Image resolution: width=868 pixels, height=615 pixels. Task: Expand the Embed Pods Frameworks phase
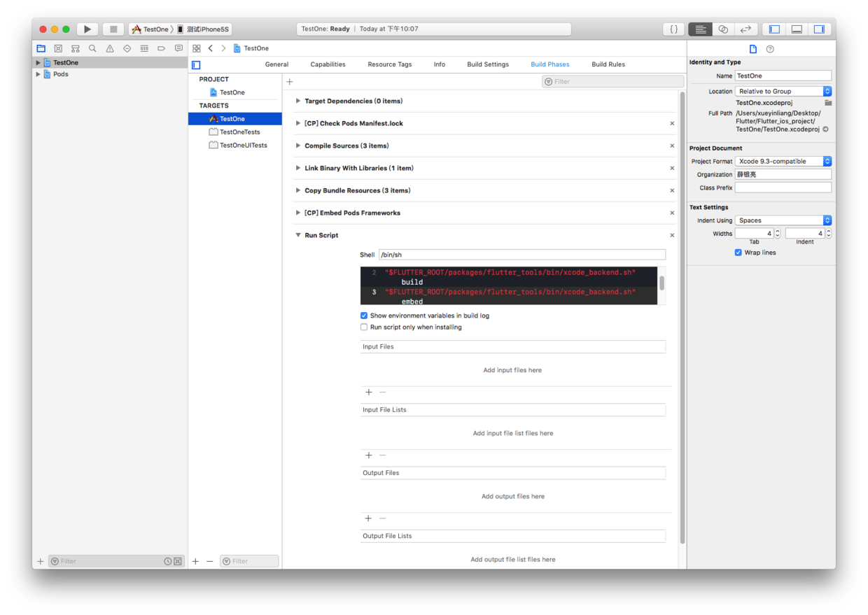point(298,213)
